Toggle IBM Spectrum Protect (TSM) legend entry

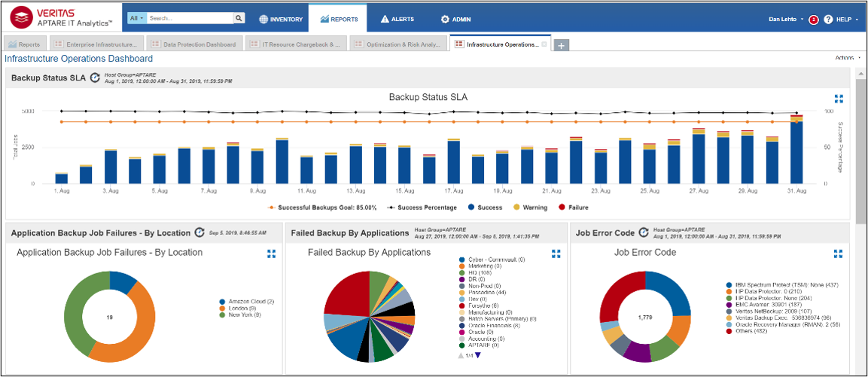pyautogui.click(x=783, y=285)
